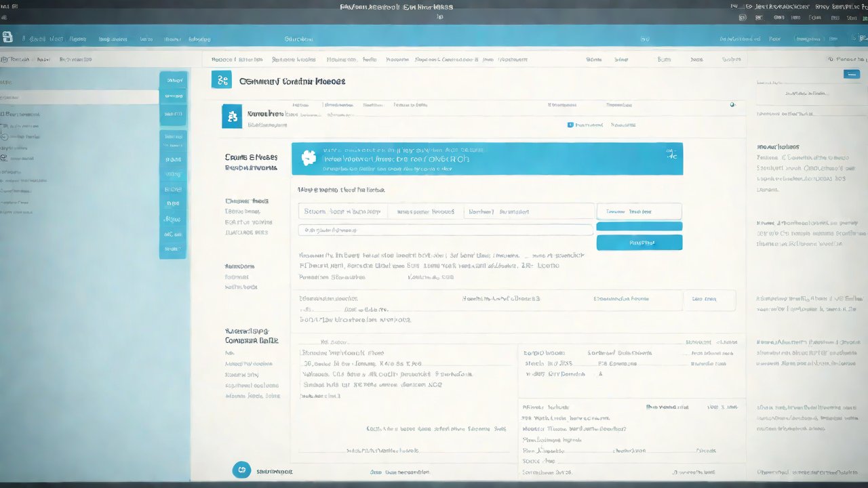Click the white icon inside the blue banner
Image resolution: width=868 pixels, height=488 pixels.
(309, 158)
